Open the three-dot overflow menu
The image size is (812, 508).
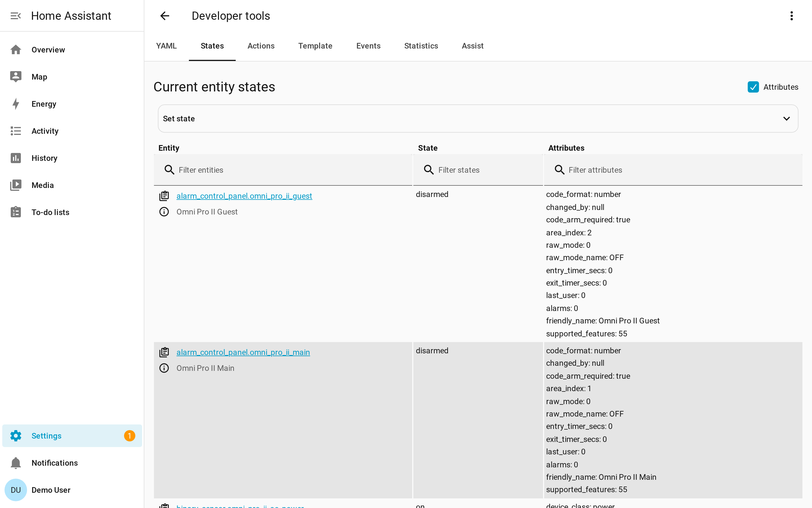click(791, 16)
